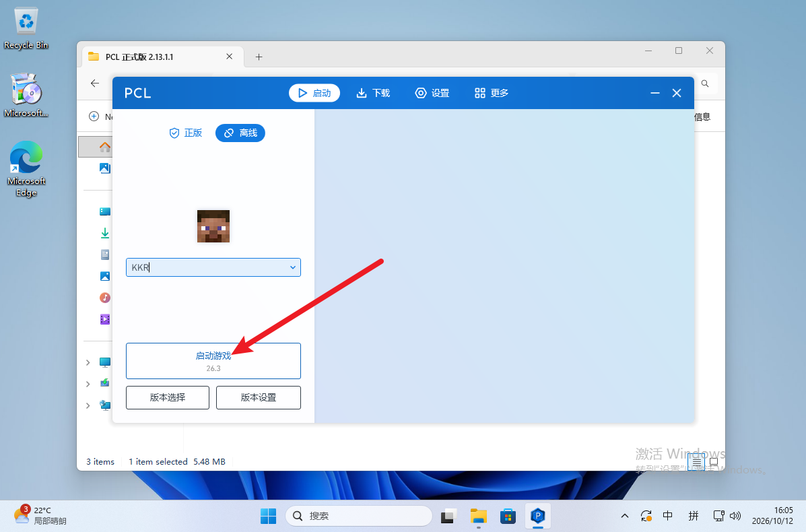Viewport: 806px width, 532px height.
Task: Switch login type to 离线
Action: (240, 133)
